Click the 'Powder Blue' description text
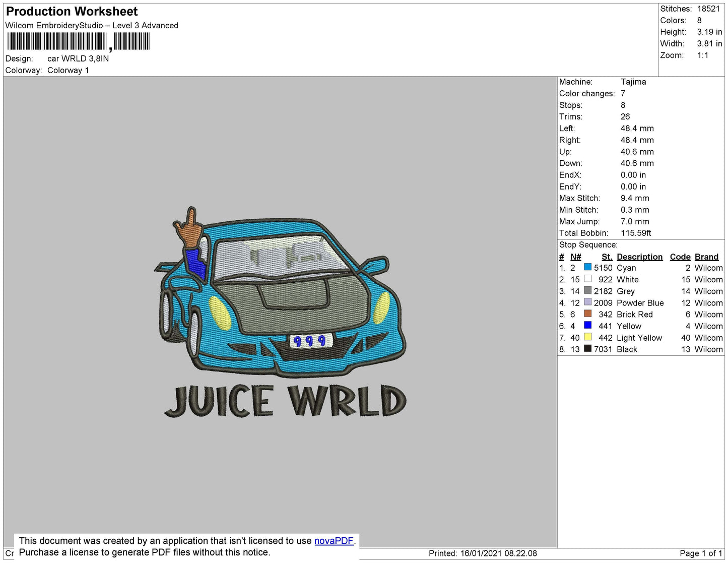This screenshot has height=563, width=728. (x=640, y=302)
